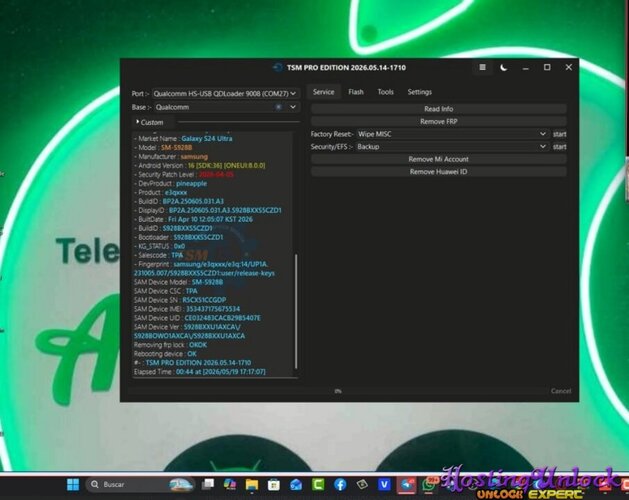Open the diamond-shaped taskbar app icon
629x500 pixels.
pyautogui.click(x=362, y=484)
